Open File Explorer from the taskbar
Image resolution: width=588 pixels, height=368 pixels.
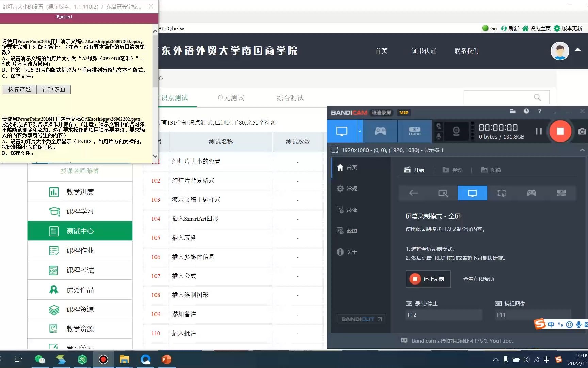pyautogui.click(x=124, y=359)
